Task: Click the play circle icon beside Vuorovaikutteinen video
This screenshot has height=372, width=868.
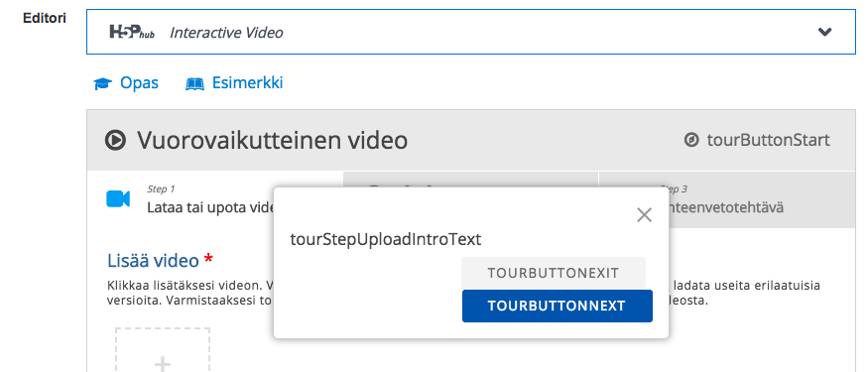Action: coord(115,140)
